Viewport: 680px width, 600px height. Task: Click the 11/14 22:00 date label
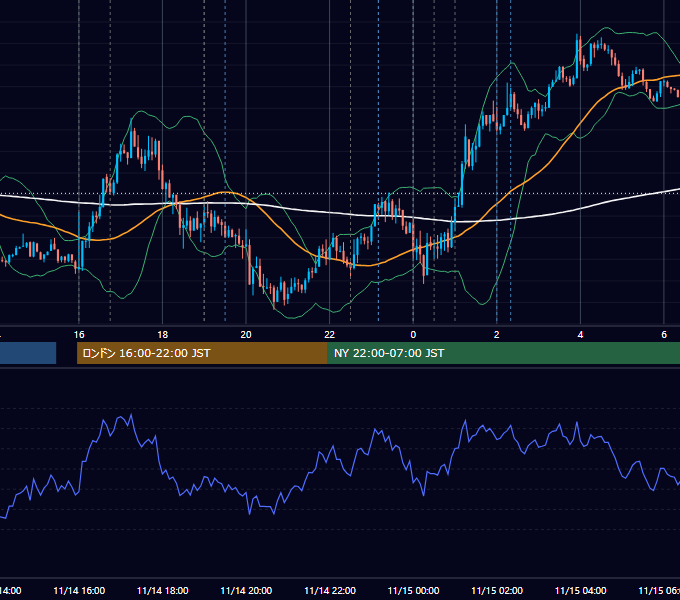click(x=330, y=590)
